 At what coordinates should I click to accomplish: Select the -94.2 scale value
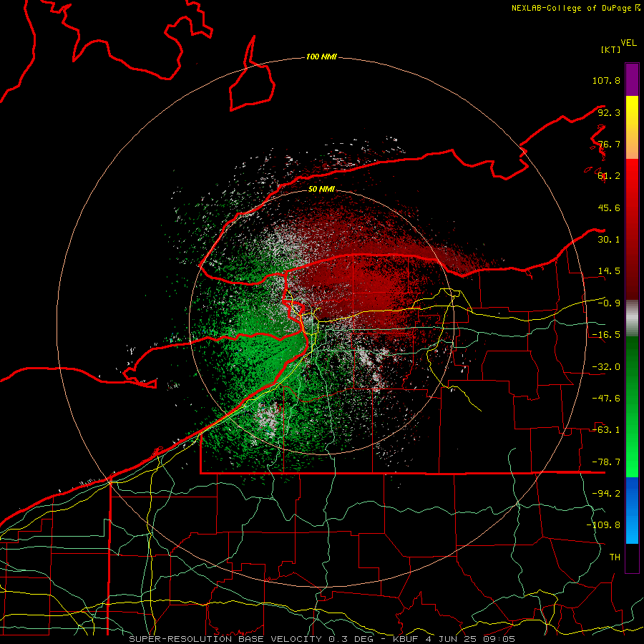[606, 494]
